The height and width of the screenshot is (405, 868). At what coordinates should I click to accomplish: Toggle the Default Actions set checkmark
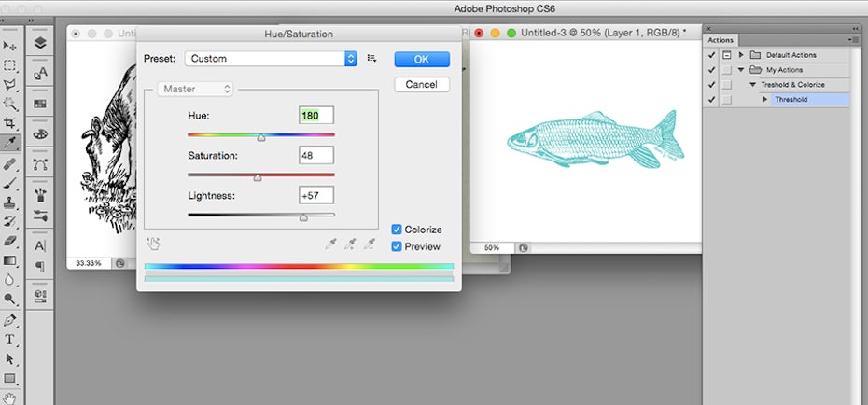pos(712,55)
